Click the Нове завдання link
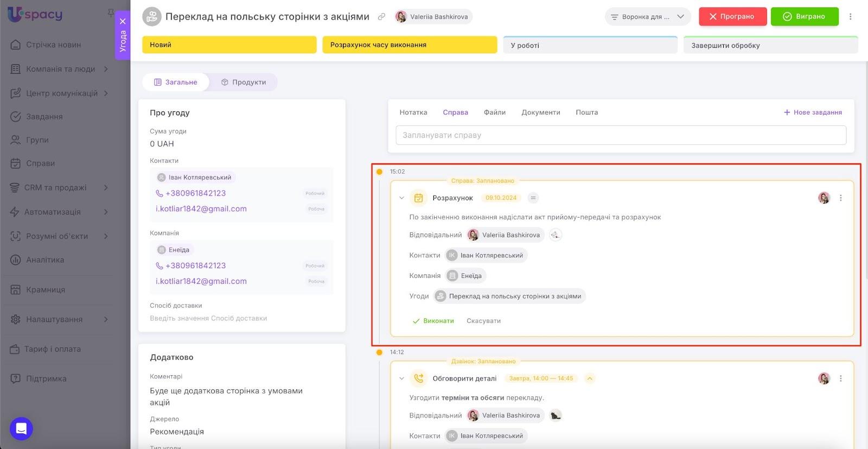Image resolution: width=868 pixels, height=449 pixels. point(813,112)
